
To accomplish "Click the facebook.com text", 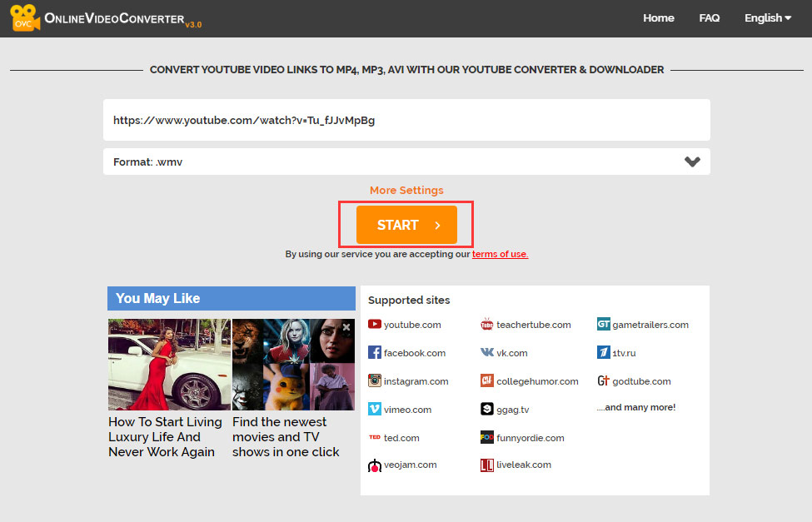I will 414,353.
